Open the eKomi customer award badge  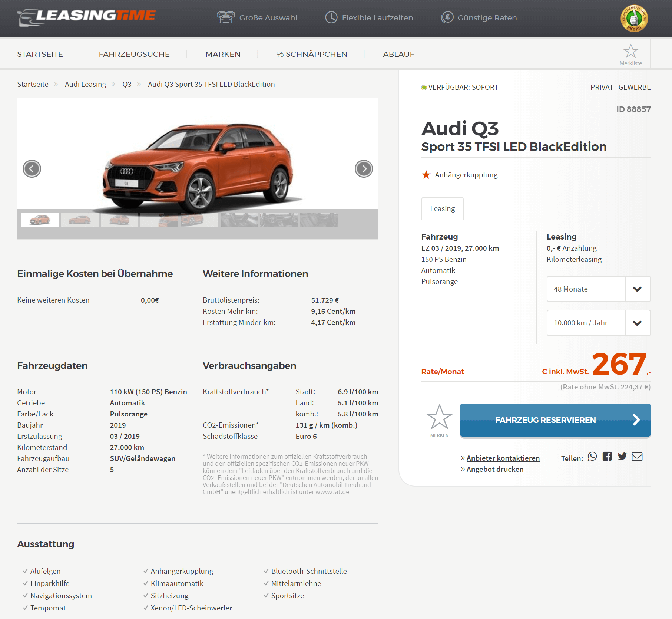tap(634, 19)
